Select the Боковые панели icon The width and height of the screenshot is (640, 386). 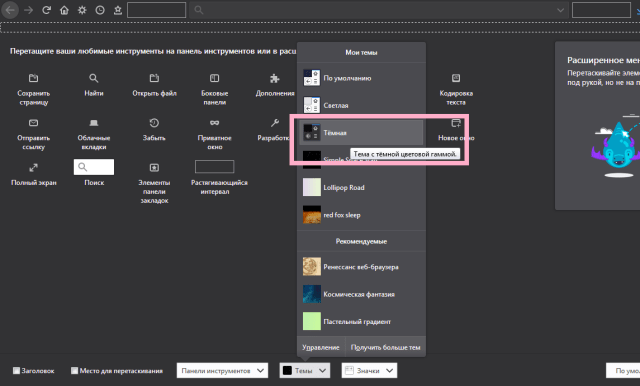pyautogui.click(x=214, y=78)
